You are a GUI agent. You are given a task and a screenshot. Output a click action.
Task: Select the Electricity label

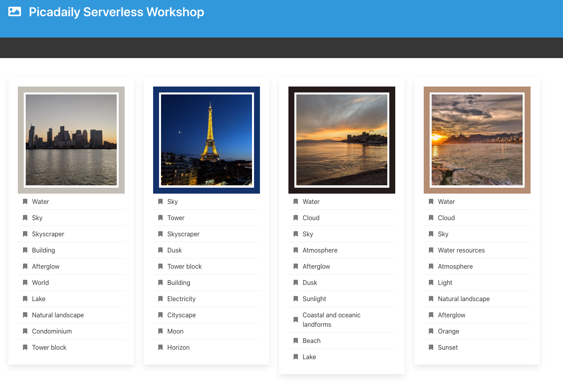(x=181, y=299)
